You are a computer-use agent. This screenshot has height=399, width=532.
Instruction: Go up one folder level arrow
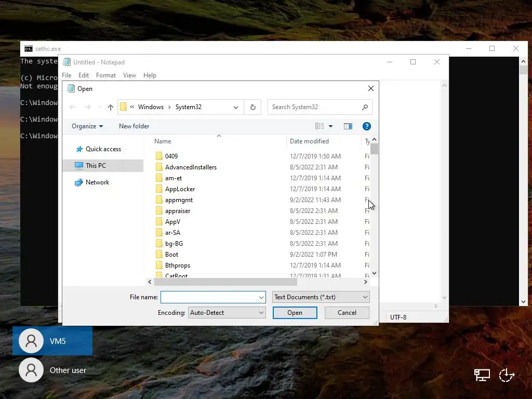[110, 107]
